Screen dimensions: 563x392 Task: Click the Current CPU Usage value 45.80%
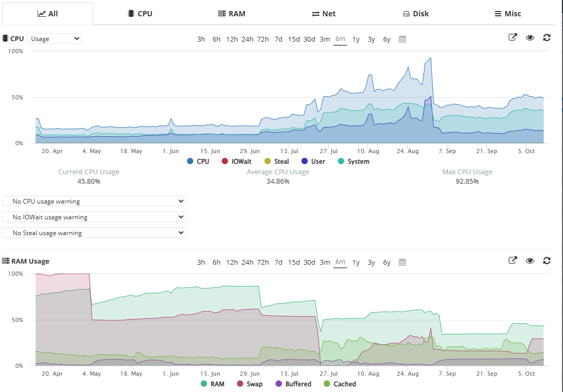tap(88, 181)
